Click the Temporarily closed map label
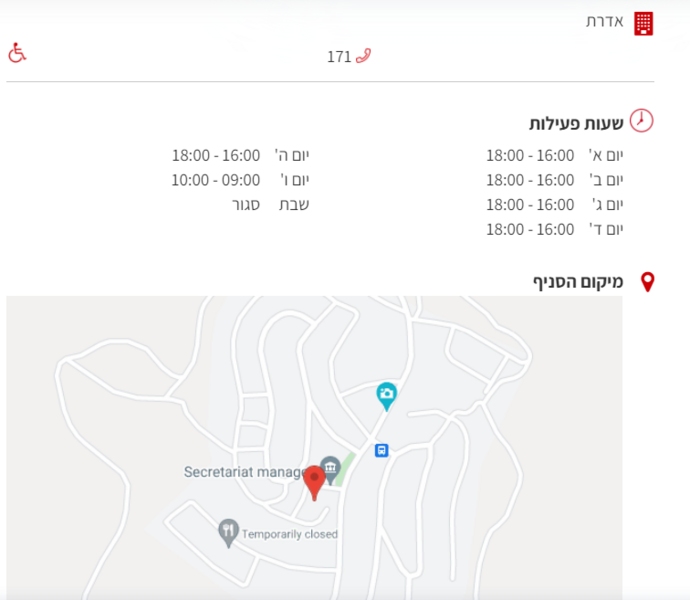 click(x=290, y=534)
